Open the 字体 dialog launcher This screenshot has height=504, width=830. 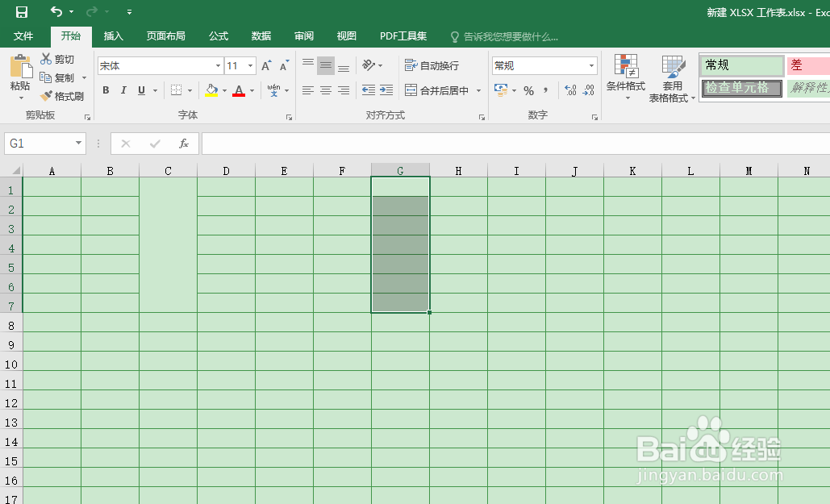(289, 117)
